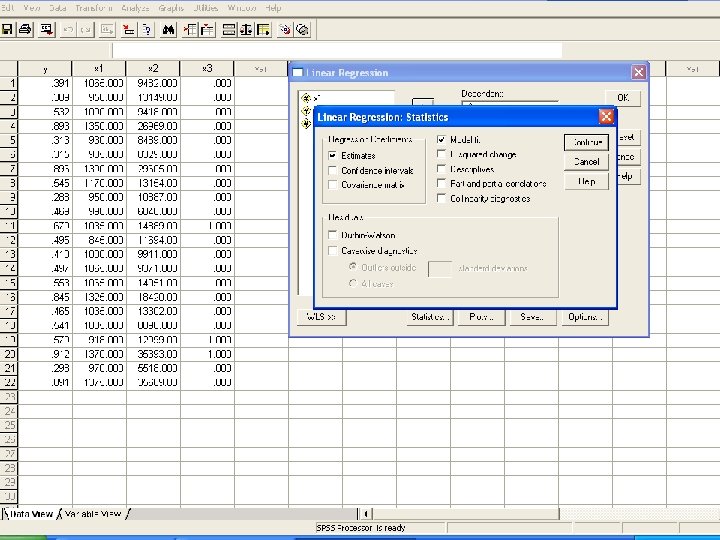Click the Weight Cases scale icon

pos(248,29)
